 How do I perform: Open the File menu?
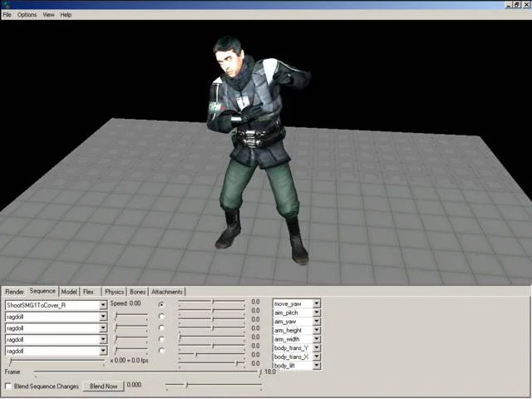click(x=7, y=15)
